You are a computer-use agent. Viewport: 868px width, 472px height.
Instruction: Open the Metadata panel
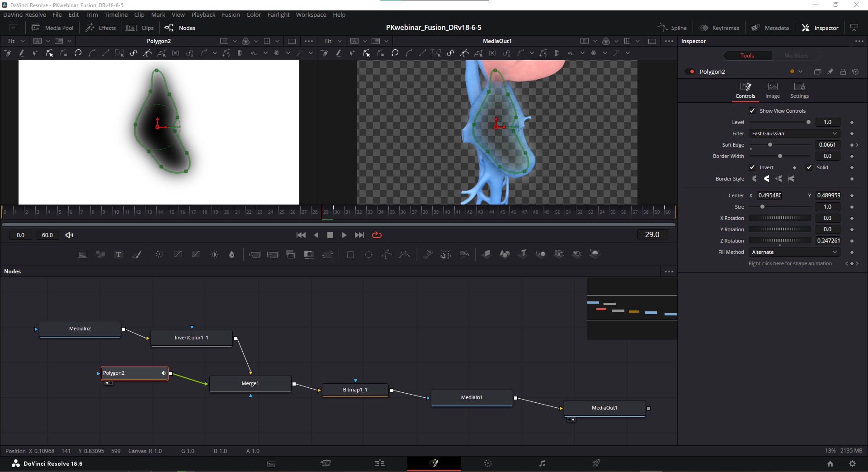coord(770,28)
